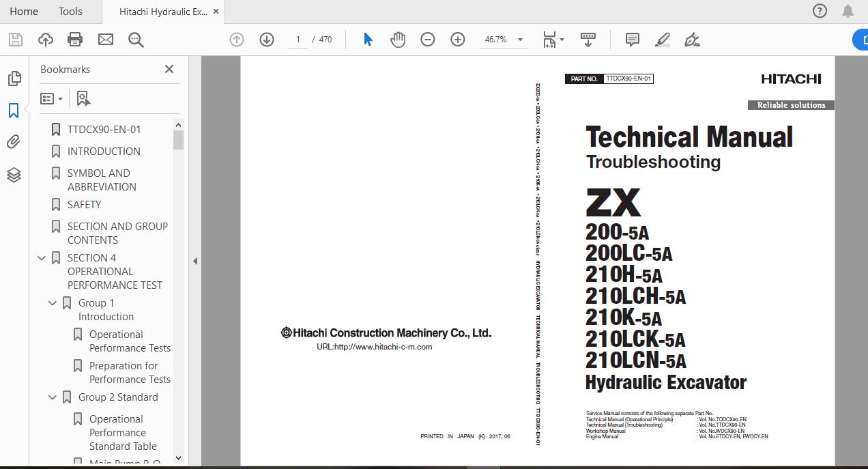Viewport: 868px width, 469px height.
Task: Open the INTRODUCTION bookmark
Action: click(104, 151)
